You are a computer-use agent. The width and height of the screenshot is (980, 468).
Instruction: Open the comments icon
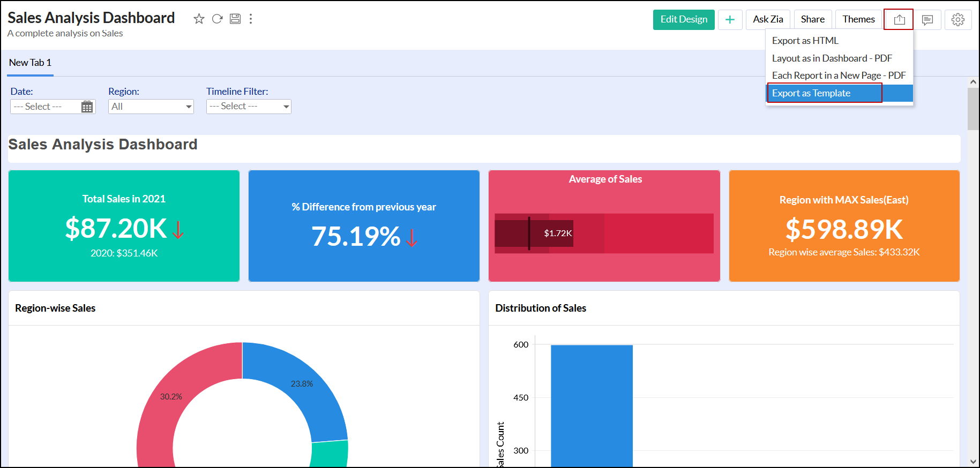click(x=927, y=20)
